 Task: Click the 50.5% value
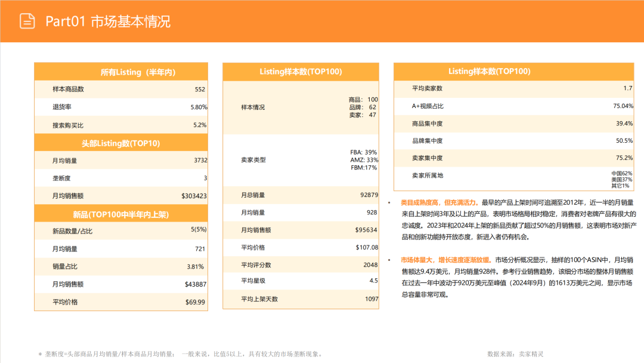pos(624,141)
